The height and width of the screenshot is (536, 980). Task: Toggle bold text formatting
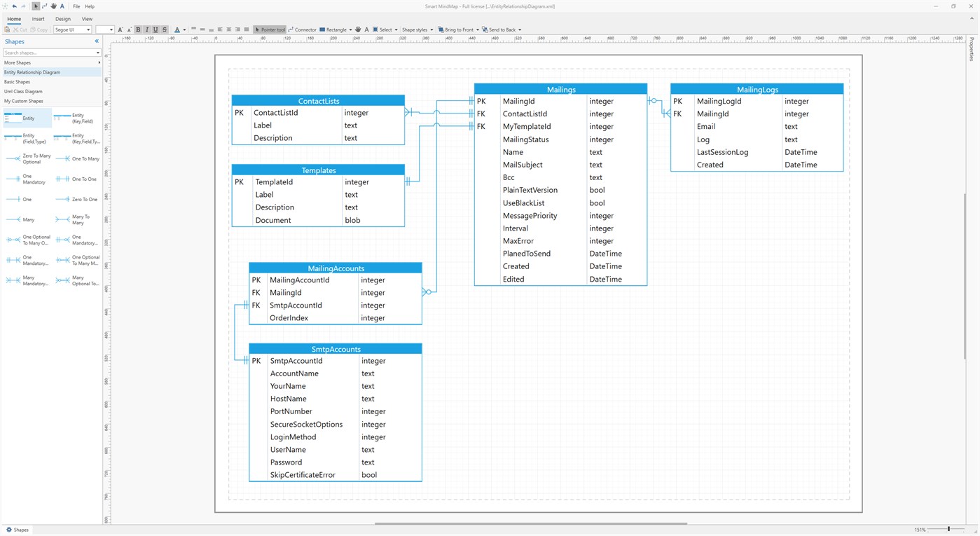pos(137,29)
